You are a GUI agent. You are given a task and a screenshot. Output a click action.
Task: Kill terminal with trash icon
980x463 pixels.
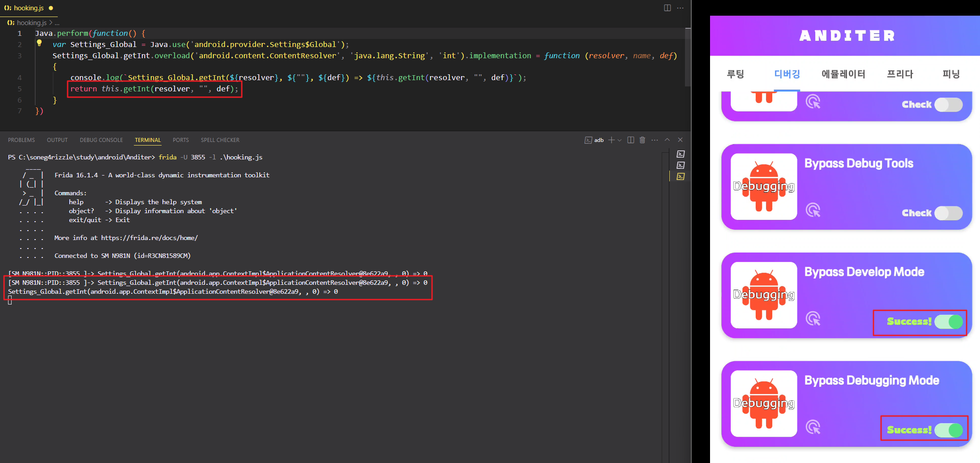point(642,140)
